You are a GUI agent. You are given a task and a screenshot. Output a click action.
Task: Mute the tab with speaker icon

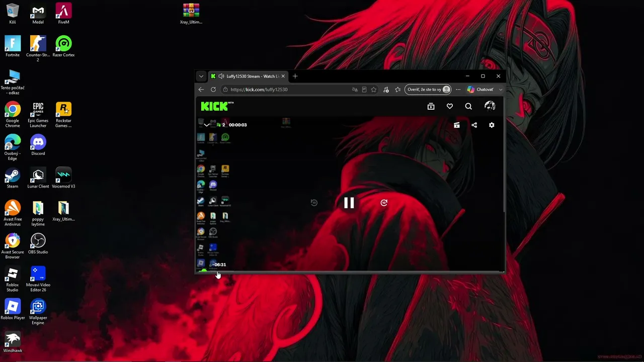[x=221, y=76]
